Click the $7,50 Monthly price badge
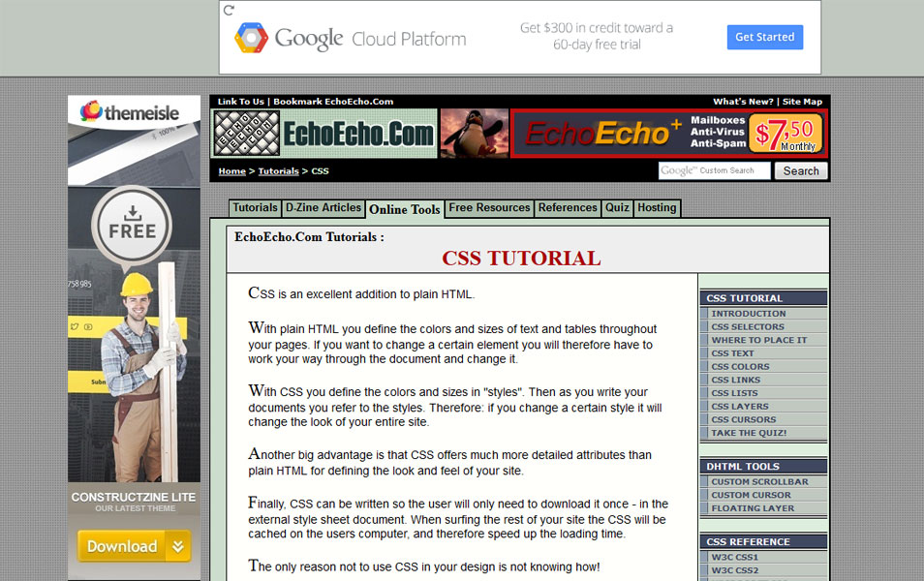Screen dimensions: 924x581 pyautogui.click(x=786, y=134)
